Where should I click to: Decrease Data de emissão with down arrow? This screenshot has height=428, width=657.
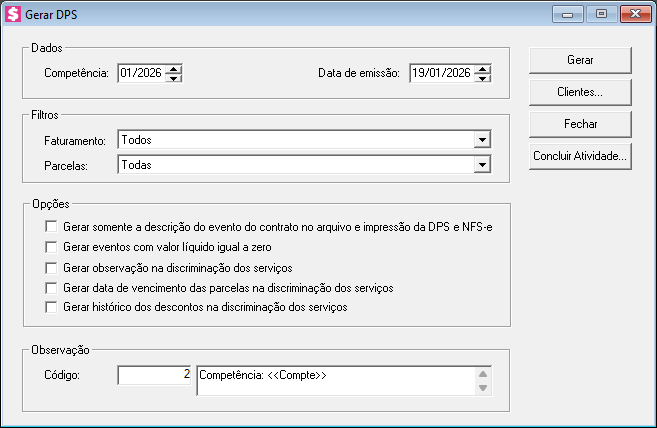[x=483, y=77]
